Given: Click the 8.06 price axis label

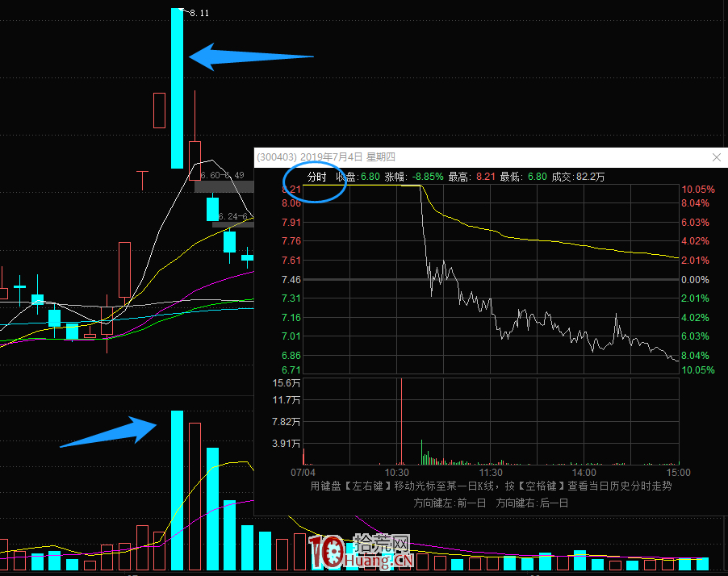Looking at the screenshot, I should (291, 203).
